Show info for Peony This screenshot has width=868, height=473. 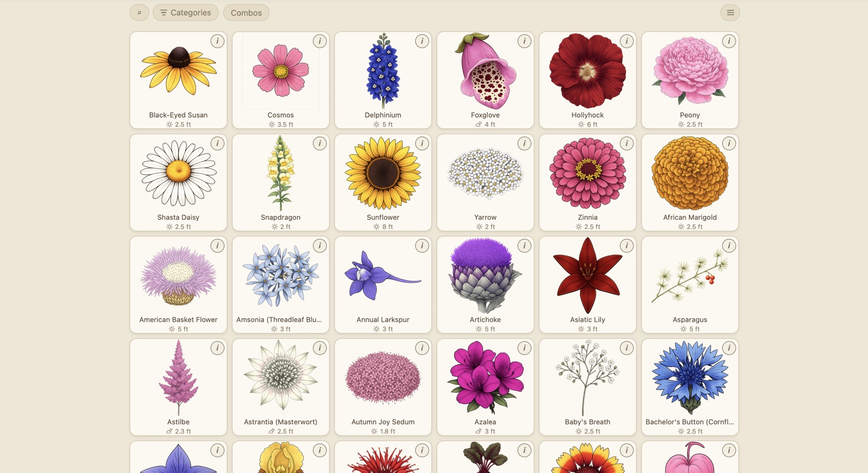point(729,41)
